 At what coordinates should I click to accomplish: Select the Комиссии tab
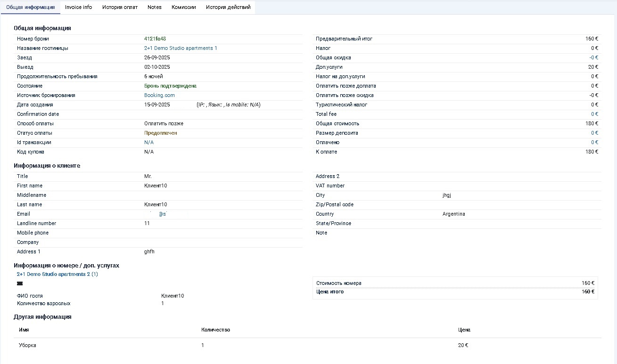tap(183, 8)
